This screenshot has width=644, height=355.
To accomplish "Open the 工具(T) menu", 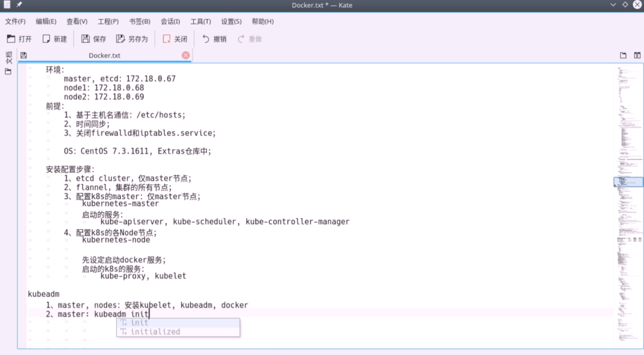I will click(200, 21).
